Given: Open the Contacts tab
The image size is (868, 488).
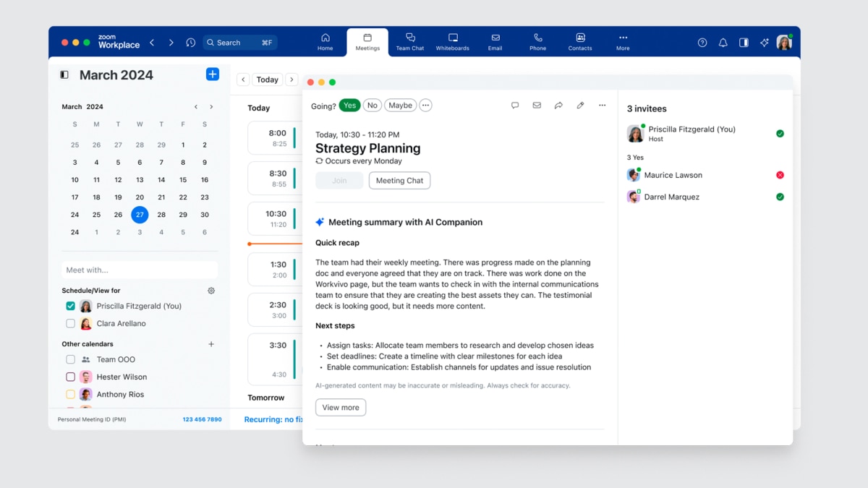Looking at the screenshot, I should pyautogui.click(x=580, y=42).
